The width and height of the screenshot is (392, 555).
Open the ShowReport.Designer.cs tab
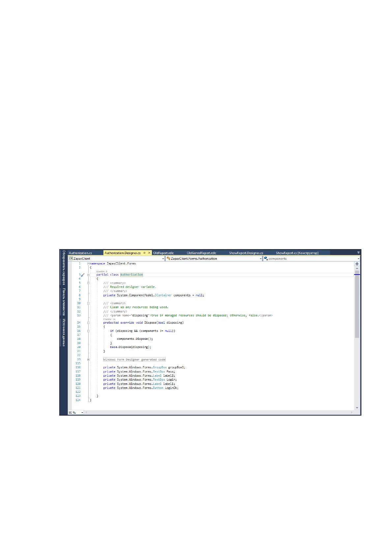(x=246, y=253)
